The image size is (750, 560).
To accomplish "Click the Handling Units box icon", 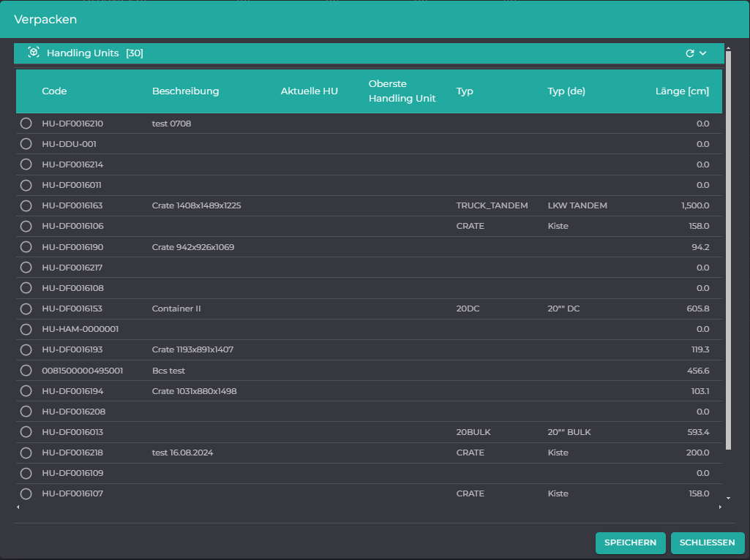I will pos(34,53).
